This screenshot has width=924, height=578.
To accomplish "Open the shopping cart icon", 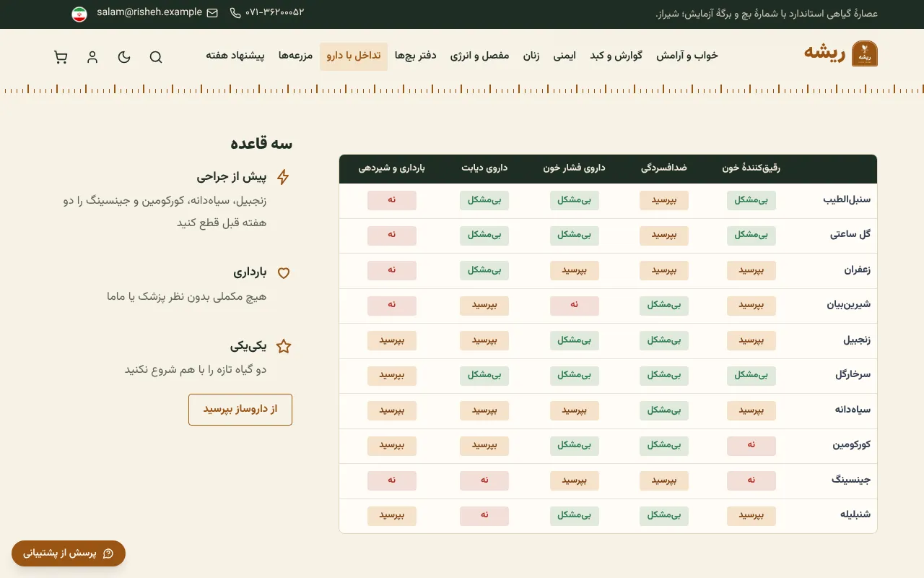I will coord(61,57).
